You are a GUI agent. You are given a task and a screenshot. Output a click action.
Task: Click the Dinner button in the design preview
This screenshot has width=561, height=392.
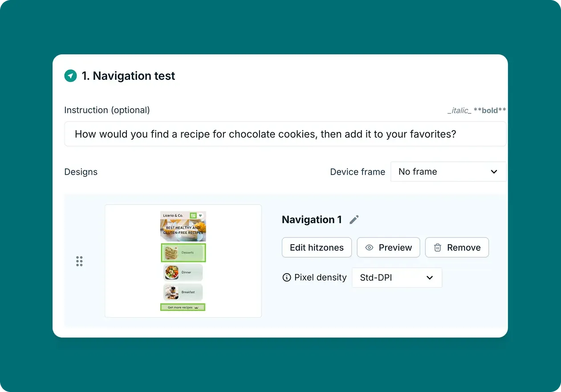pyautogui.click(x=183, y=271)
